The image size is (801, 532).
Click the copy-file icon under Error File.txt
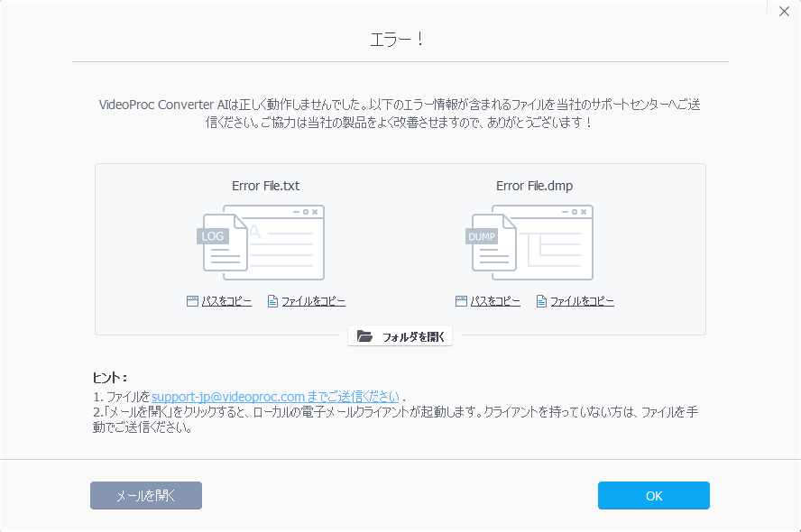pos(272,301)
